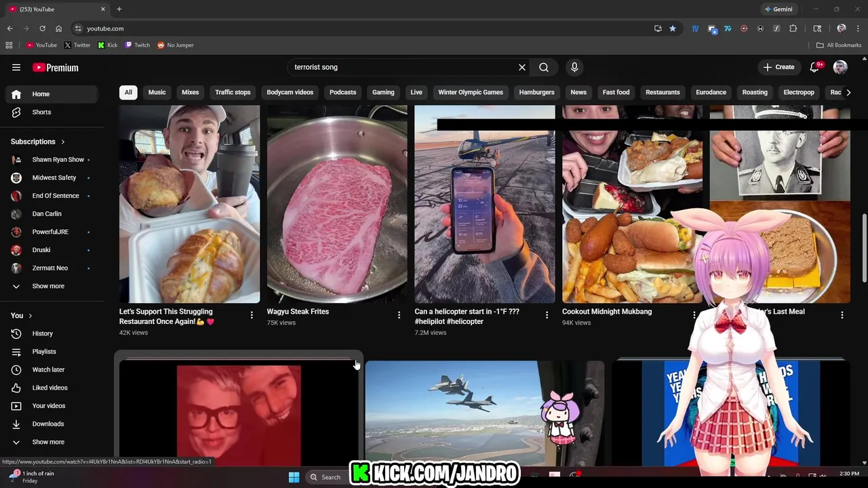868x488 pixels.
Task: Close the (253) YouTube tab
Action: click(103, 9)
